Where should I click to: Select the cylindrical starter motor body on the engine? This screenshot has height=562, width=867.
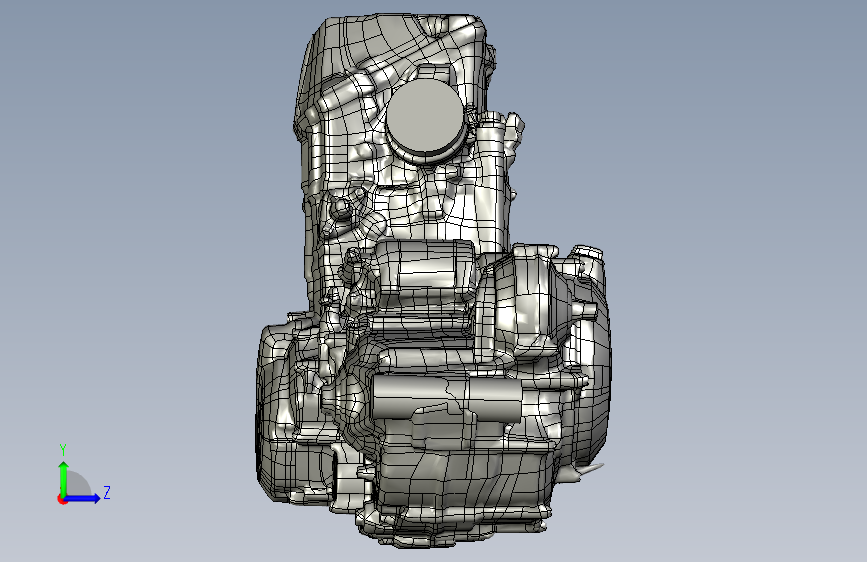(x=447, y=397)
